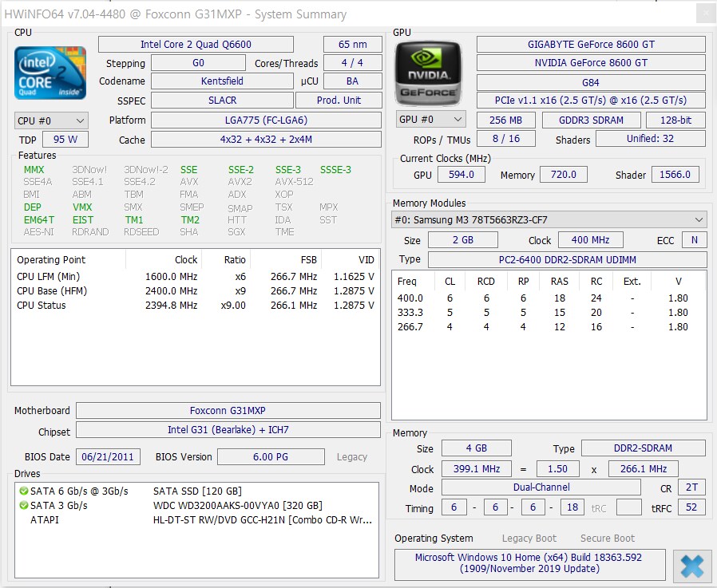Click the Foxconn G31MXP motherboard field
717x588 pixels.
pyautogui.click(x=228, y=410)
